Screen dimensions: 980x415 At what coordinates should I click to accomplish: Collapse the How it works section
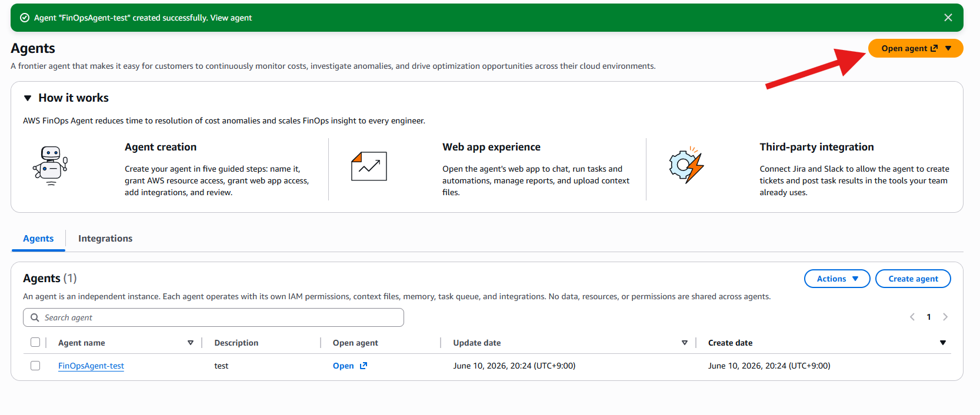tap(28, 98)
